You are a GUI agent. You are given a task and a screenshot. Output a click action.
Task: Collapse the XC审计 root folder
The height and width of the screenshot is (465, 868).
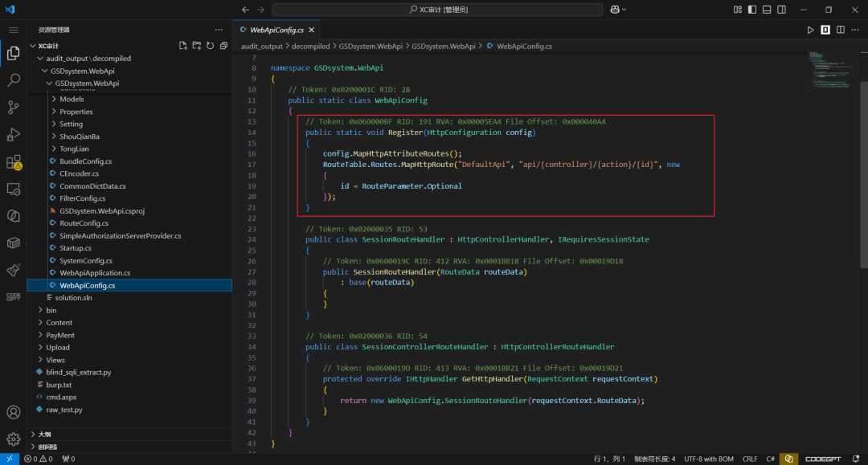[x=33, y=46]
